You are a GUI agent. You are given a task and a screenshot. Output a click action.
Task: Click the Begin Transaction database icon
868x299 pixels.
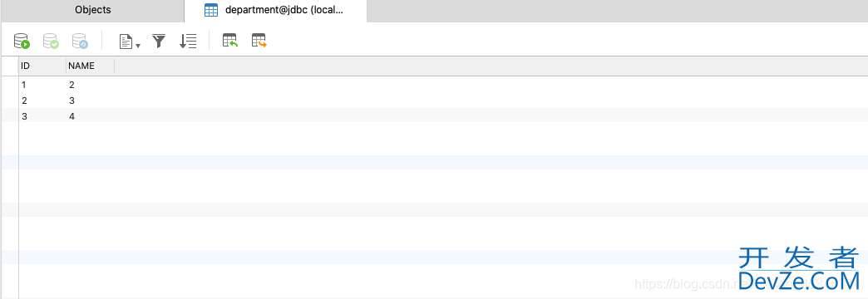tap(22, 41)
